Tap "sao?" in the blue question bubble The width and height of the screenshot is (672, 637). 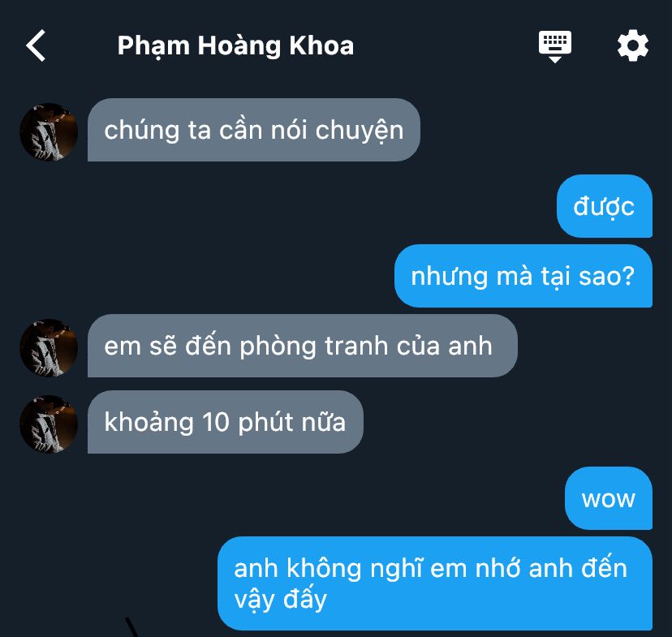point(606,277)
